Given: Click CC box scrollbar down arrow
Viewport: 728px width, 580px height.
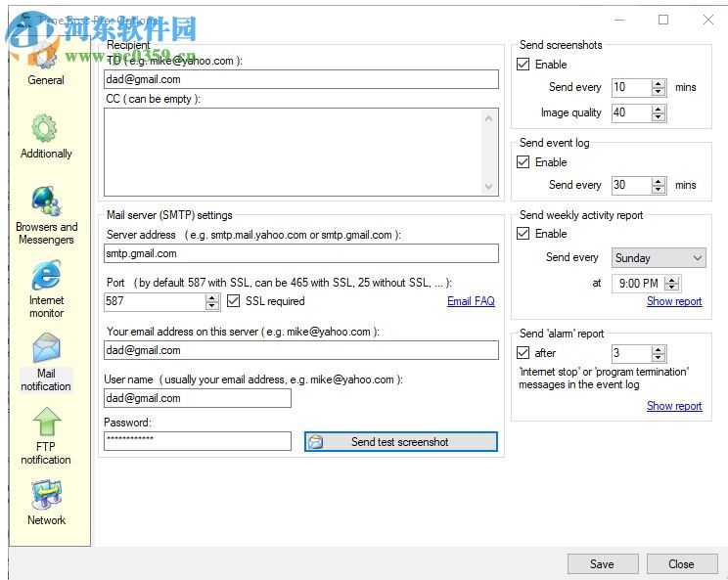Looking at the screenshot, I should 489,187.
